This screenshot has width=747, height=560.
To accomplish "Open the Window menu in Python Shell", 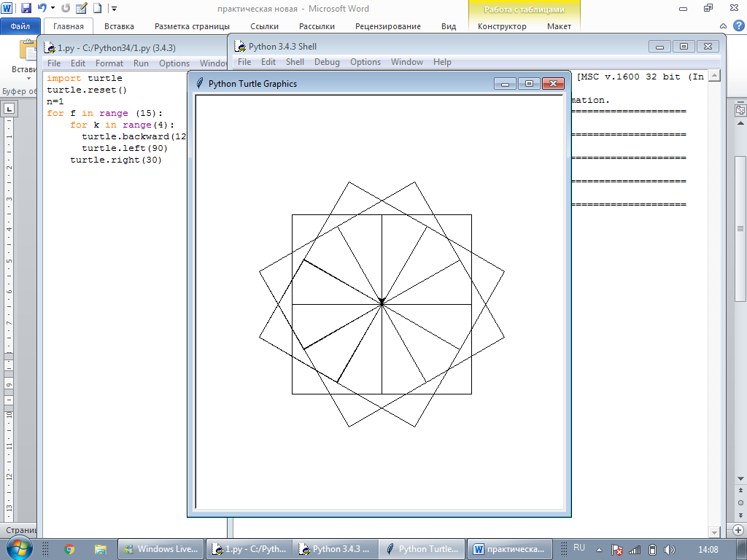I will tap(407, 62).
